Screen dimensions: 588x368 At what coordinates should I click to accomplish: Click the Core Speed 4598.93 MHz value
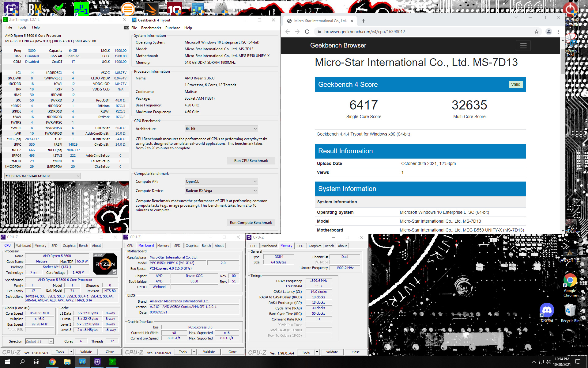(x=40, y=313)
